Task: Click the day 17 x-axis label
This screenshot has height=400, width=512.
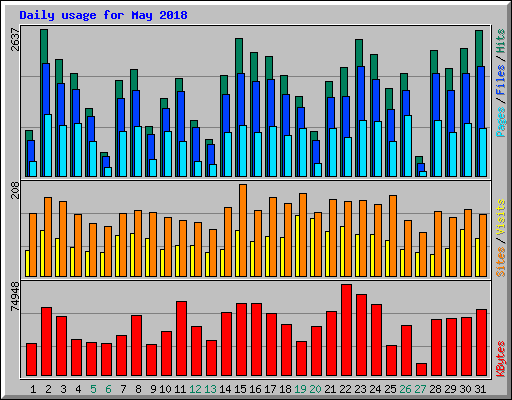Action: point(270,389)
